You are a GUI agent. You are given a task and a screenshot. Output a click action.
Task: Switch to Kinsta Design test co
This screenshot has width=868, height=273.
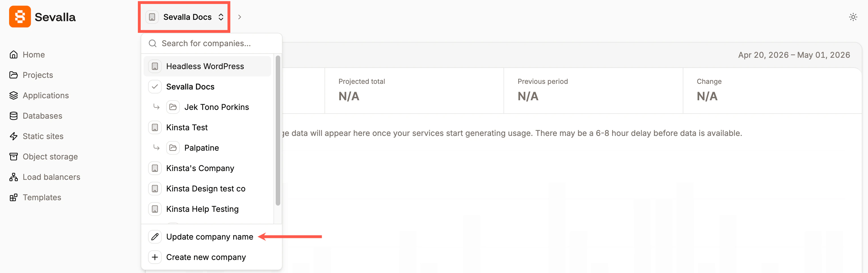207,189
